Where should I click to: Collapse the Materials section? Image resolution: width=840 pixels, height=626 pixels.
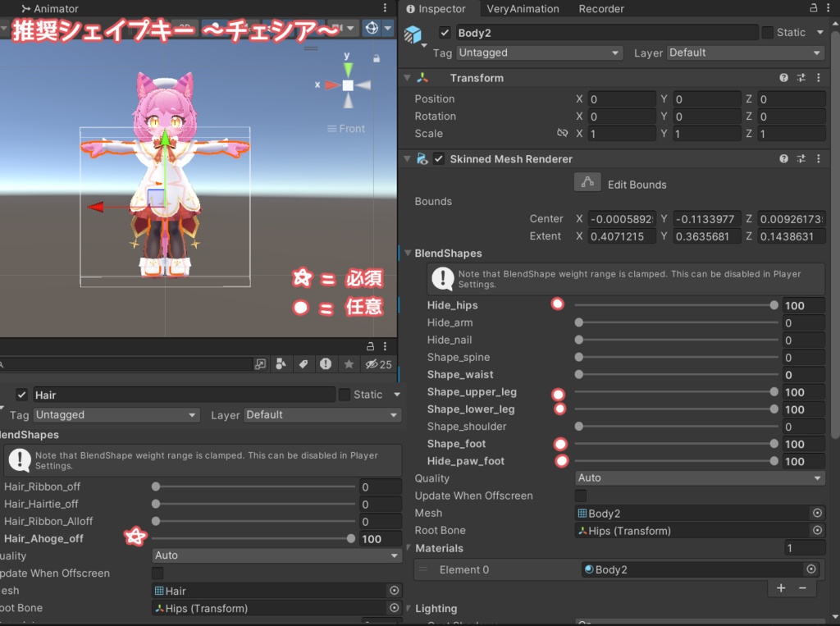tap(409, 548)
